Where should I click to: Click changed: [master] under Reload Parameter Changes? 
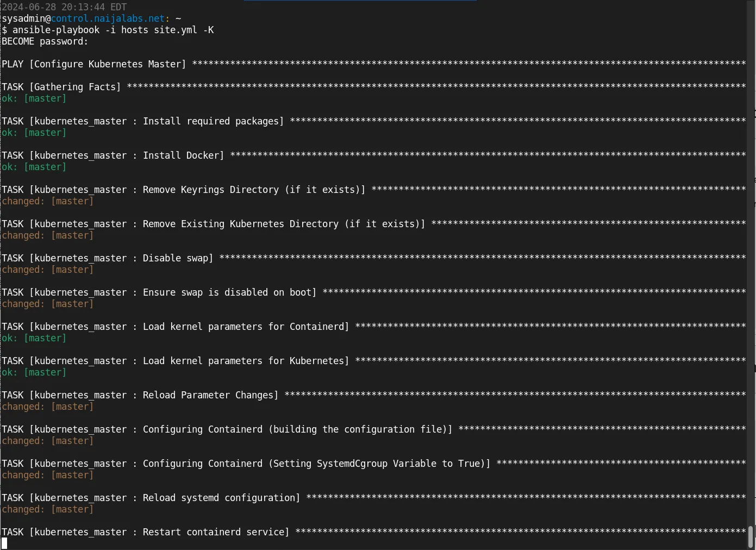pos(48,407)
